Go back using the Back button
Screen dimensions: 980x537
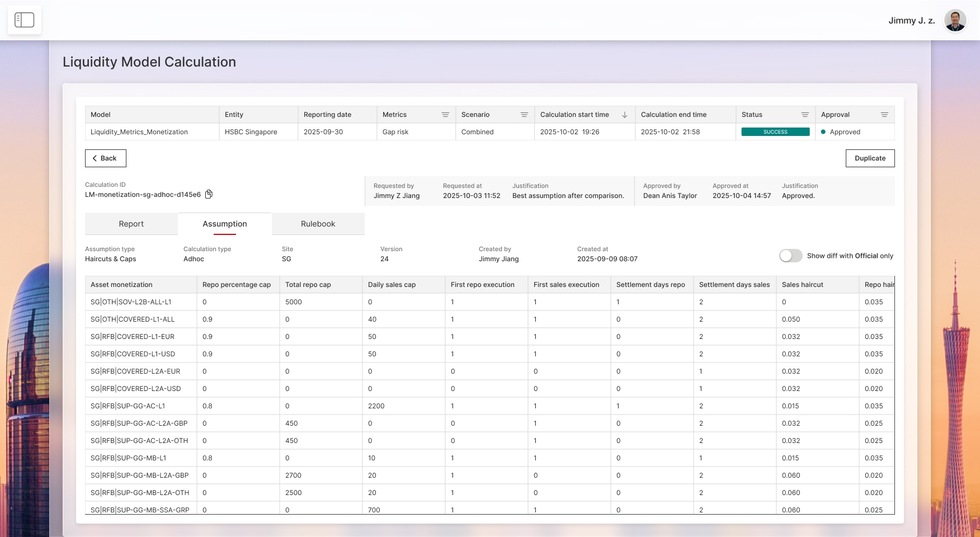(x=105, y=158)
